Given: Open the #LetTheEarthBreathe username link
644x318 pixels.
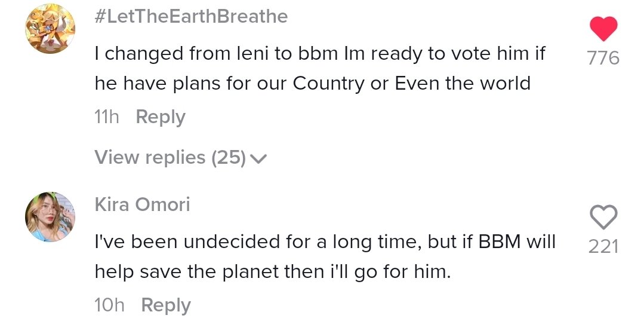Looking at the screenshot, I should [x=191, y=17].
